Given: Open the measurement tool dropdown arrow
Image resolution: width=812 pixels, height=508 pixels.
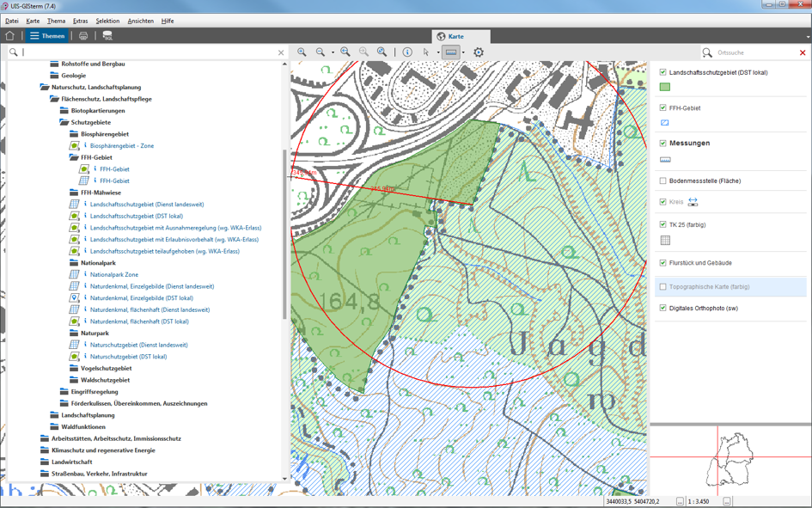Looking at the screenshot, I should pos(463,52).
